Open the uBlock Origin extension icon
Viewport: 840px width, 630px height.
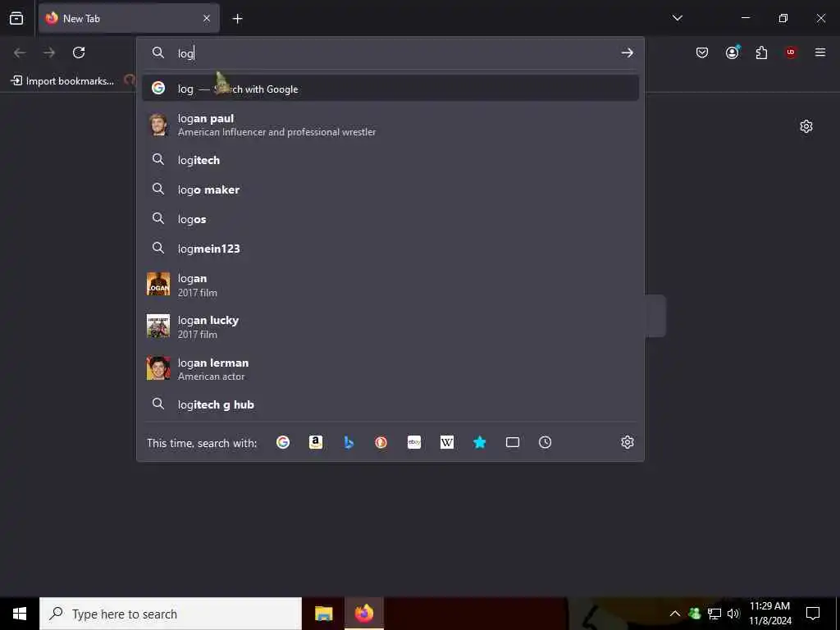(791, 52)
